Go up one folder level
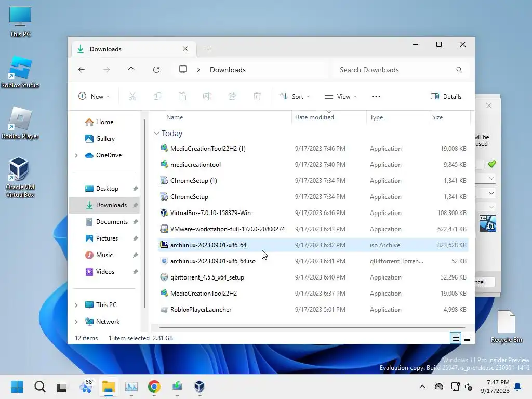 coord(131,70)
